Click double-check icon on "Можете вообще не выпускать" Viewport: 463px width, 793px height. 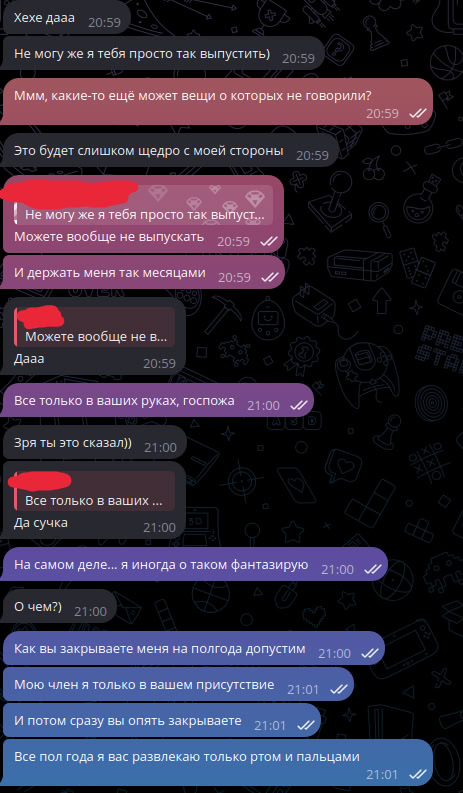point(269,242)
